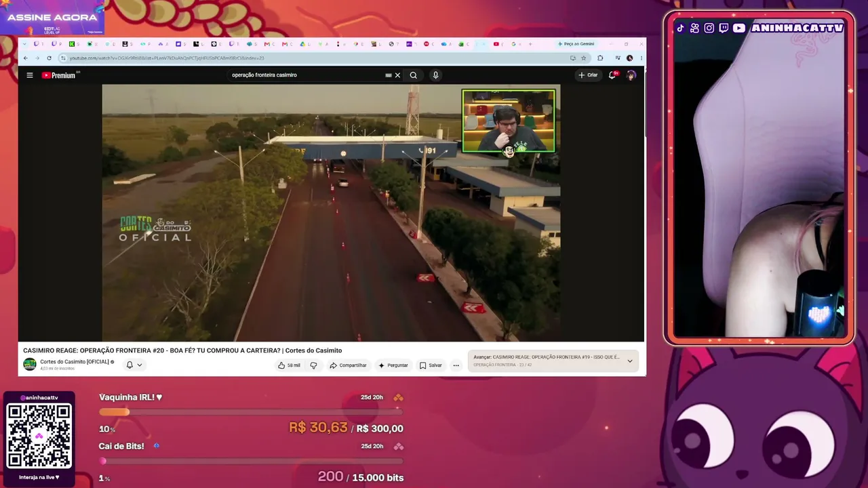The width and height of the screenshot is (868, 488).
Task: Open the Chrome profile avatar
Action: click(x=629, y=58)
